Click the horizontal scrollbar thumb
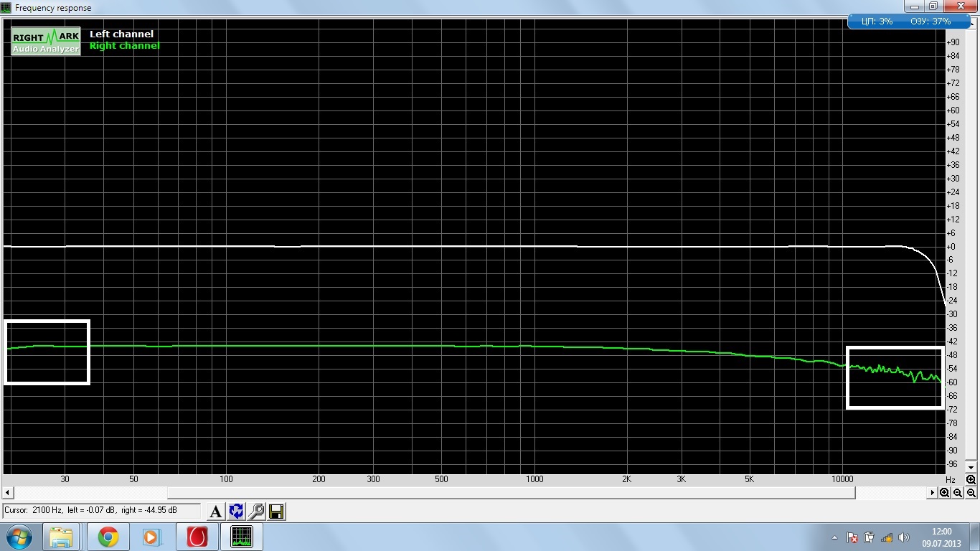This screenshot has height=551, width=980. pyautogui.click(x=511, y=493)
